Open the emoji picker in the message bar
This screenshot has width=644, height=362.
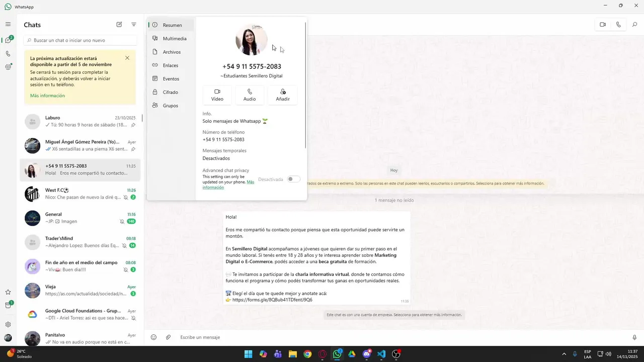click(x=154, y=337)
